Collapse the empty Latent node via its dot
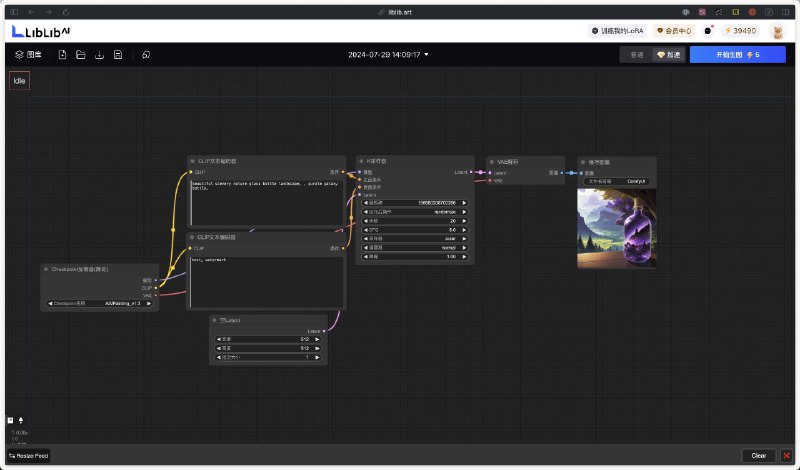This screenshot has height=470, width=800. pyautogui.click(x=214, y=320)
